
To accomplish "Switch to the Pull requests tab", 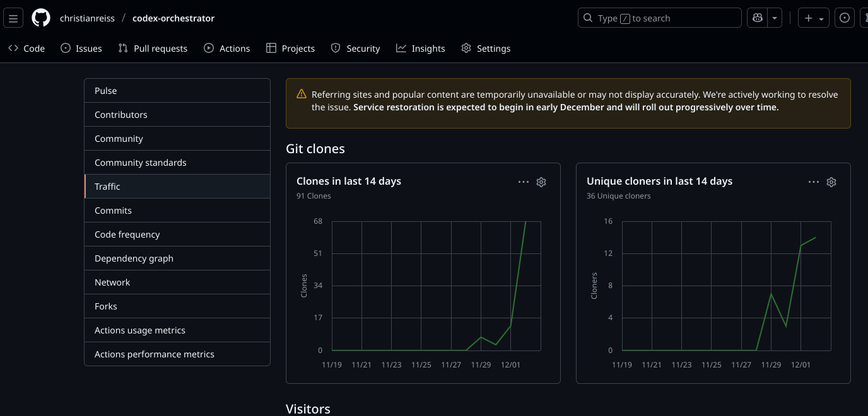I will point(153,49).
